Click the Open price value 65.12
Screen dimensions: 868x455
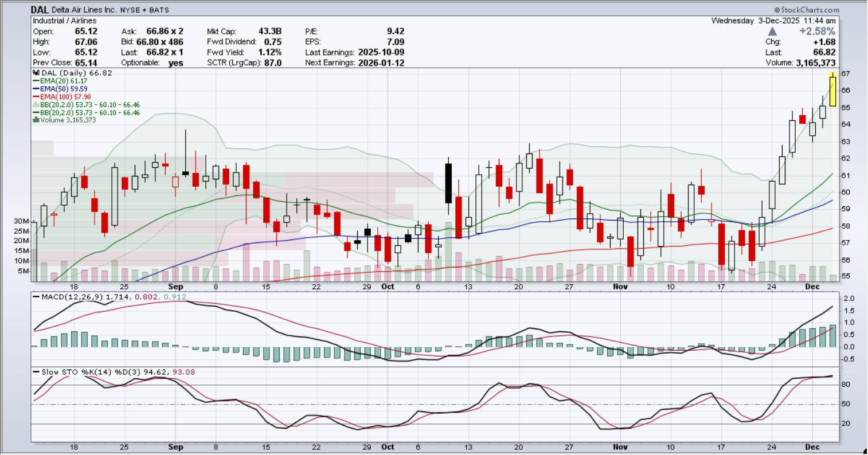pyautogui.click(x=85, y=32)
